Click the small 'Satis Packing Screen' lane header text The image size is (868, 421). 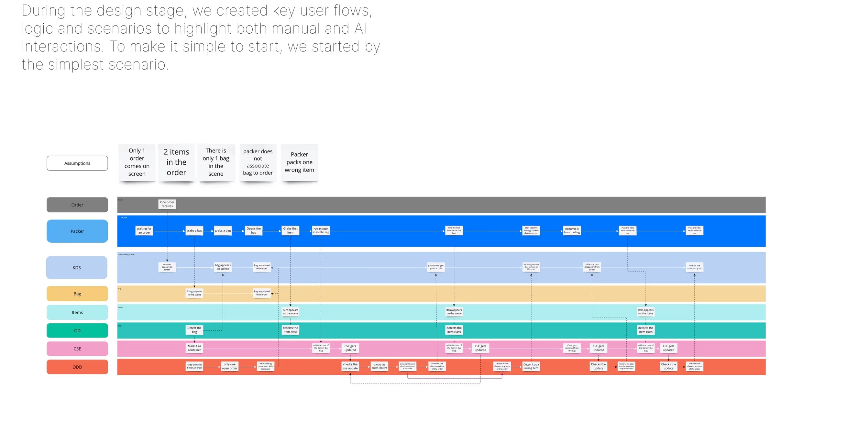click(x=126, y=255)
